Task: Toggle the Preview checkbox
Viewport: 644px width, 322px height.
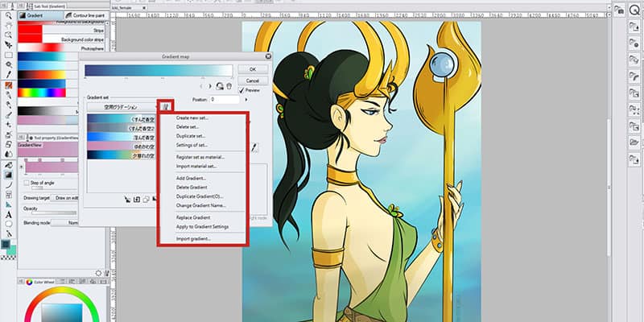Action: coord(242,90)
